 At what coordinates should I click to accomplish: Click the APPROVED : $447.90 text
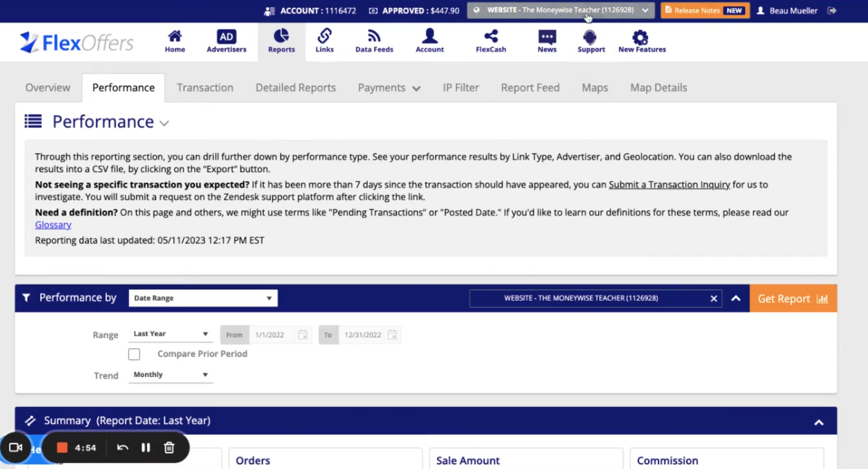tap(421, 11)
